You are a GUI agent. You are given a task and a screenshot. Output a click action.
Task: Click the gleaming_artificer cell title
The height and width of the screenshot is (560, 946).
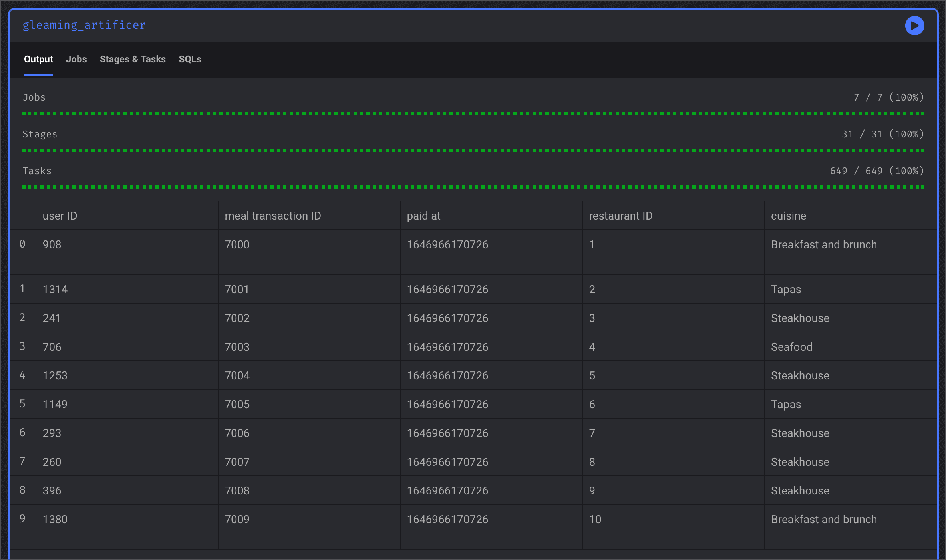pyautogui.click(x=84, y=25)
